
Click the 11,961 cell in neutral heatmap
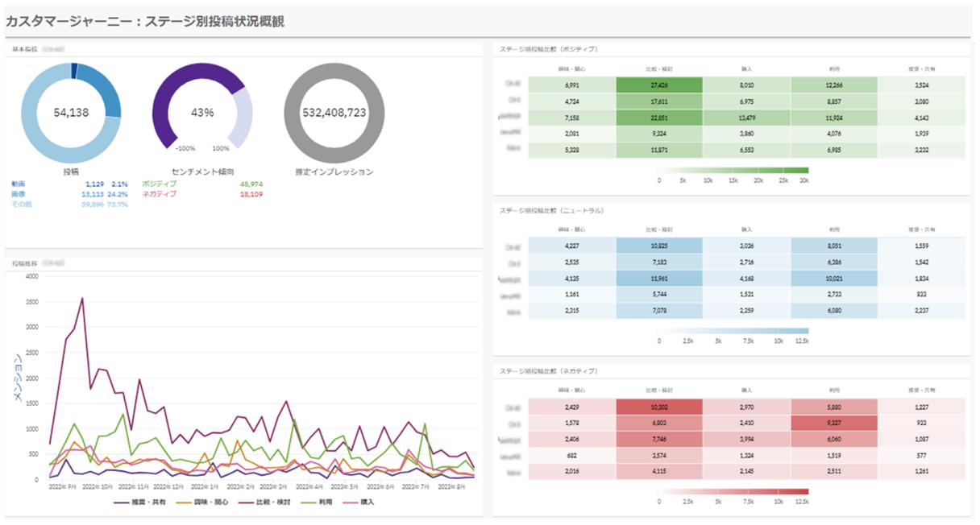[x=659, y=279]
